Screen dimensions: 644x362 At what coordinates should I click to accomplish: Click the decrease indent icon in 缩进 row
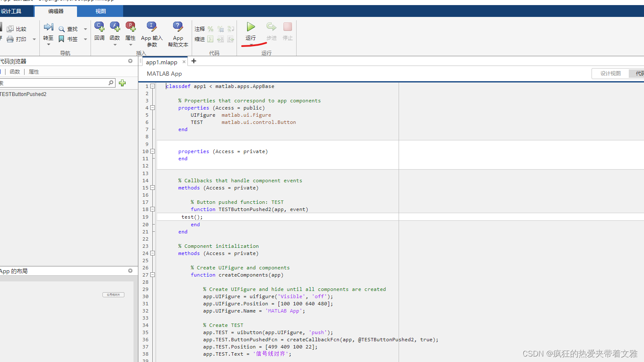(x=231, y=39)
